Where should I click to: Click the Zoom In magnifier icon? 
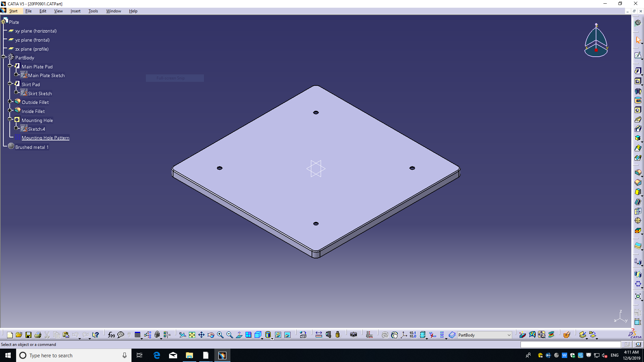[x=220, y=335]
